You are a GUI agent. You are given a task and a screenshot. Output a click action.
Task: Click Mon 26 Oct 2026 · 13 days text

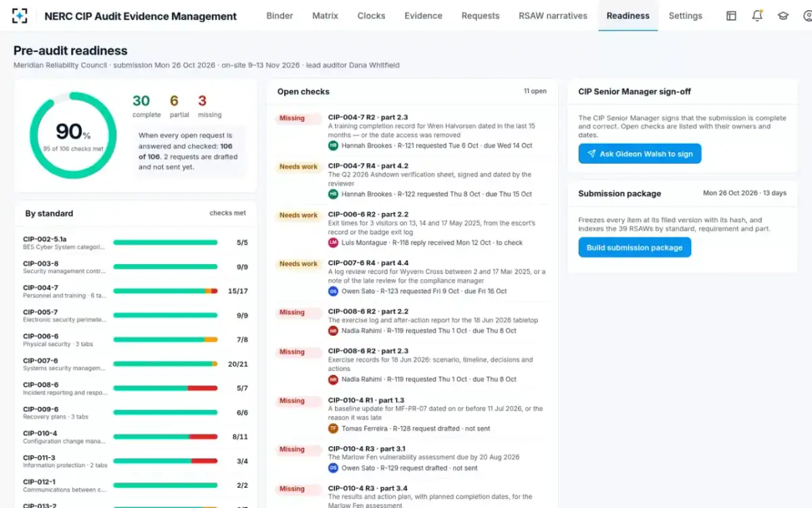pyautogui.click(x=744, y=193)
